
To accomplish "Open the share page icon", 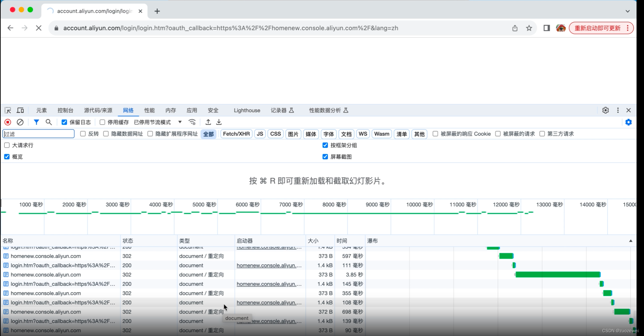I will point(515,28).
